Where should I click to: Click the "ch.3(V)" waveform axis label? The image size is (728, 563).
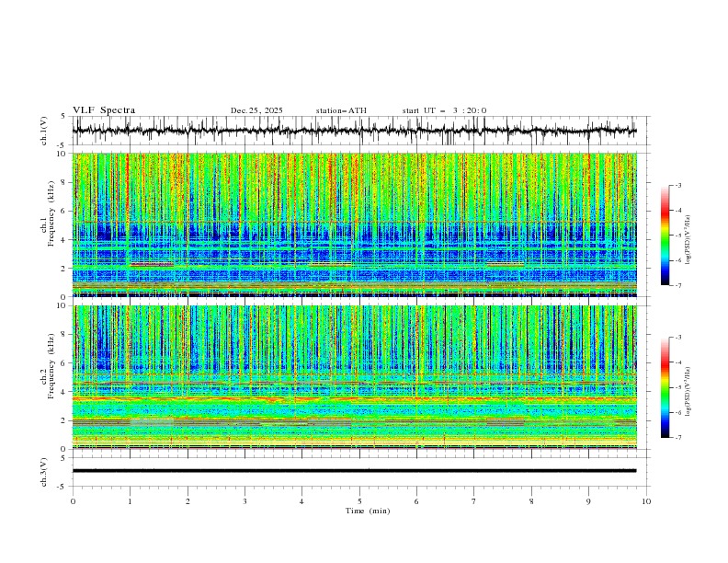pos(45,470)
